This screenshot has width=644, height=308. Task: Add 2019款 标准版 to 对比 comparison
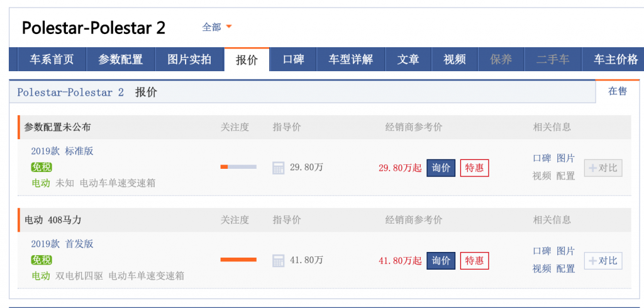click(603, 168)
